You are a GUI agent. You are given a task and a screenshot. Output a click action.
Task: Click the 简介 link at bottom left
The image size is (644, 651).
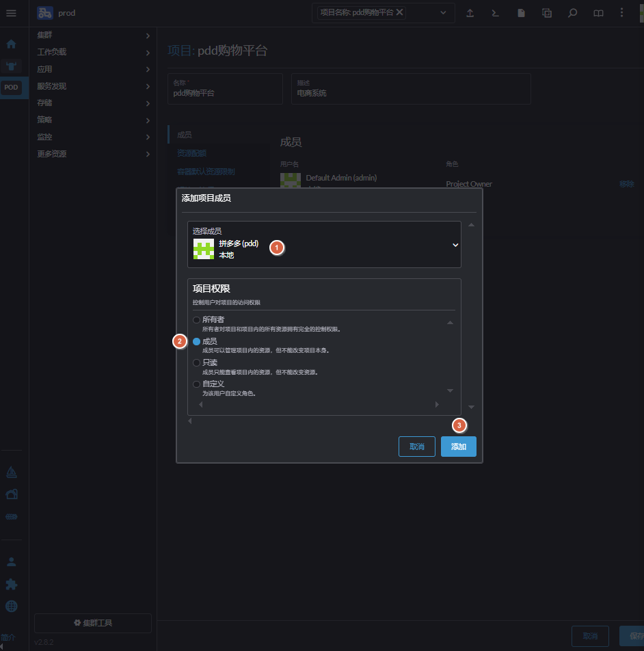8,637
